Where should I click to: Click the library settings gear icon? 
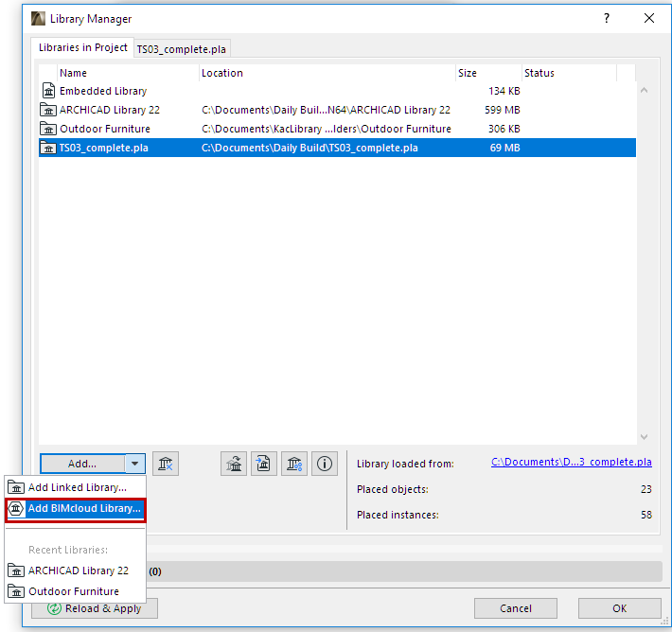(x=294, y=464)
